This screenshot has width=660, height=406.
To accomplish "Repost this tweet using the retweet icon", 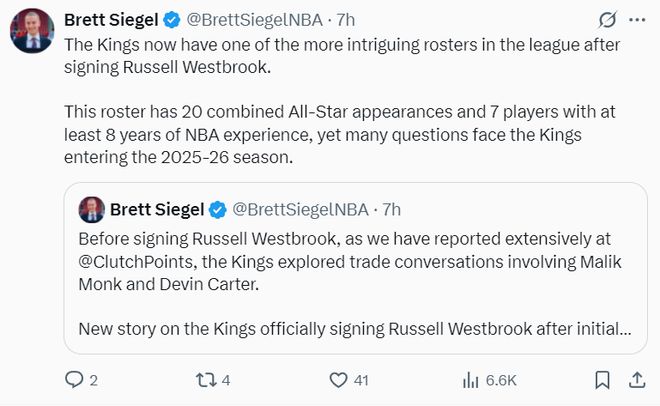I will (x=206, y=380).
